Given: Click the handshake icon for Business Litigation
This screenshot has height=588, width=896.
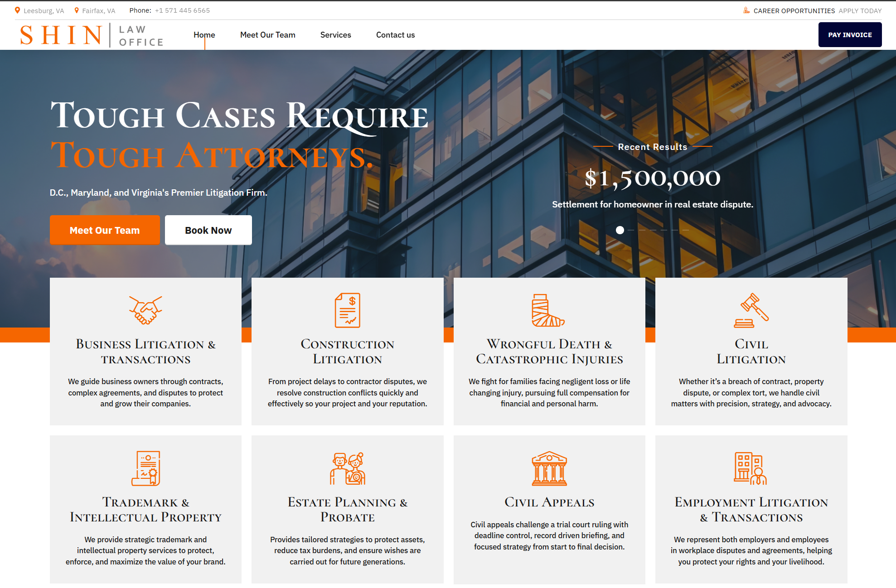Looking at the screenshot, I should click(145, 311).
